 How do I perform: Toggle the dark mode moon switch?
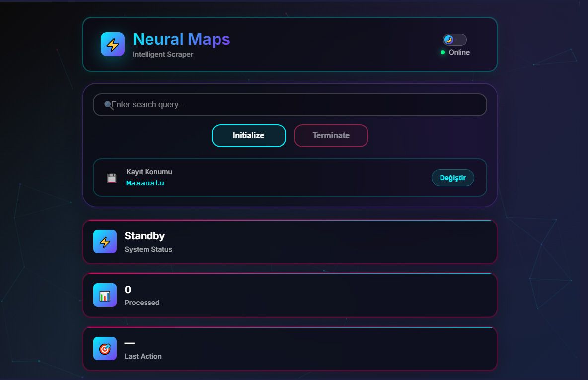click(454, 40)
